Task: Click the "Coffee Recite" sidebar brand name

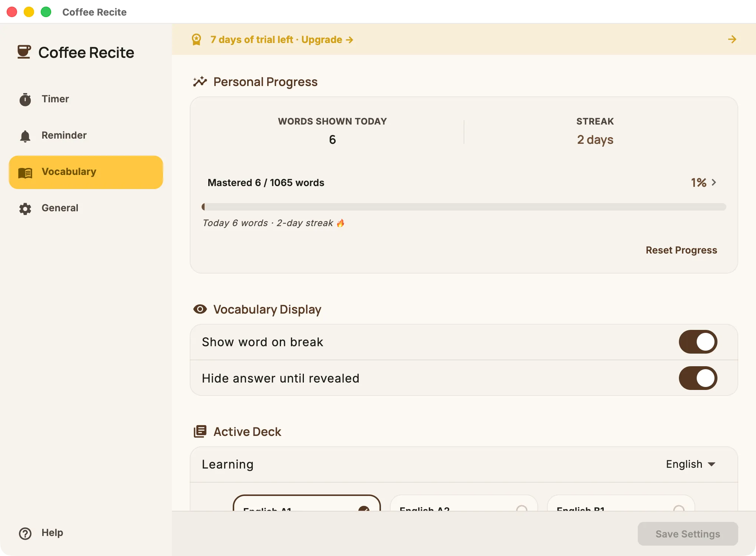Action: pos(86,53)
